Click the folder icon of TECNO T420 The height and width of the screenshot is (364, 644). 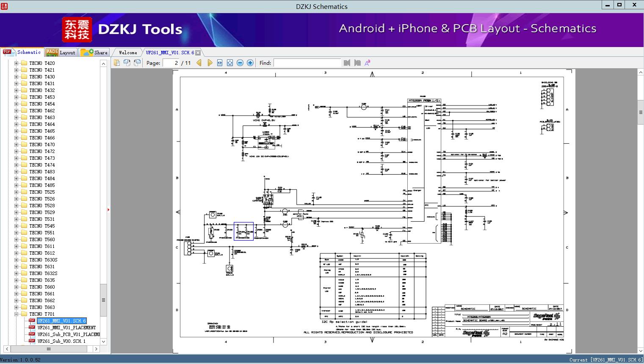point(24,63)
